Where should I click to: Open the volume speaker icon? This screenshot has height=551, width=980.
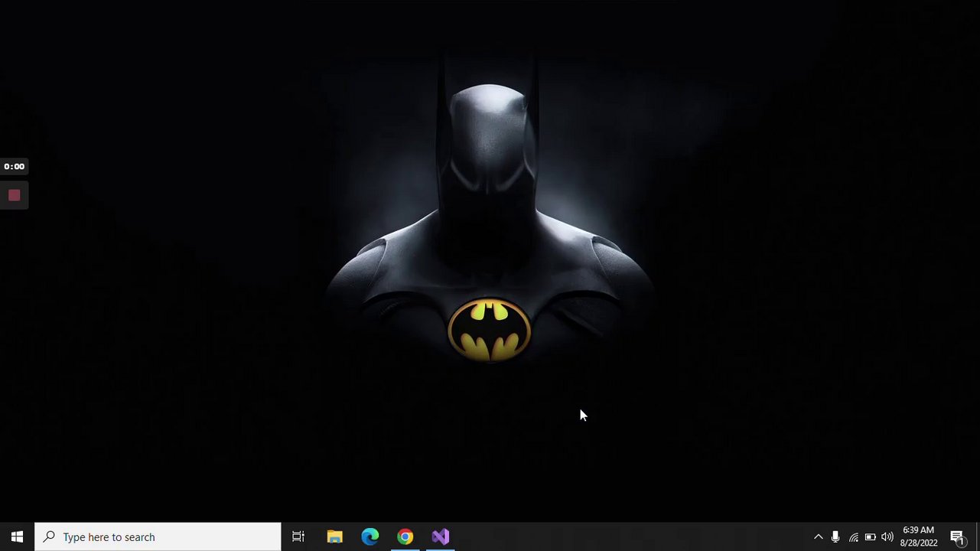point(887,537)
